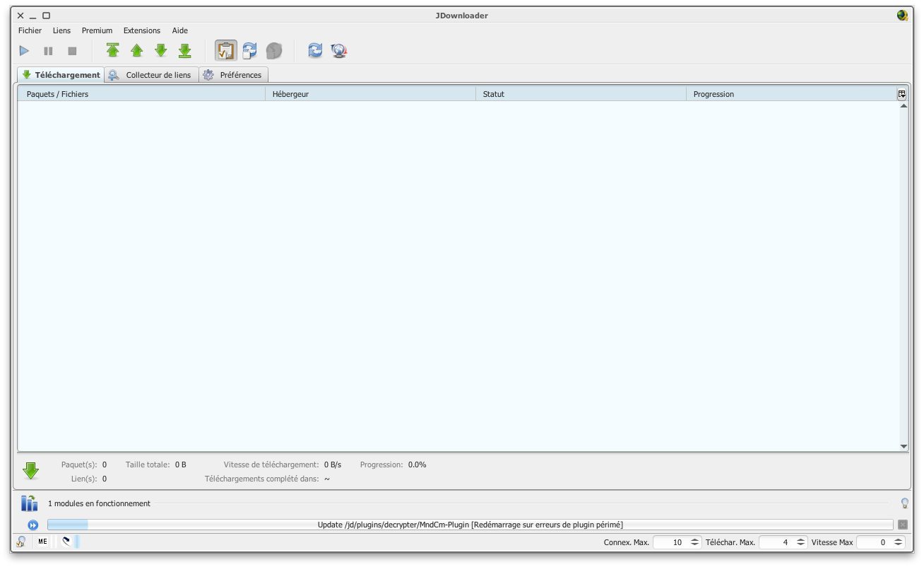
Task: Adjust Téléchar. Max. with the stepper arrows
Action: pyautogui.click(x=800, y=542)
